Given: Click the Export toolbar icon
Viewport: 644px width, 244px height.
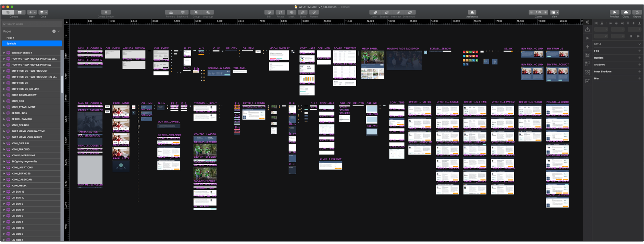Looking at the screenshot, I should point(637,12).
